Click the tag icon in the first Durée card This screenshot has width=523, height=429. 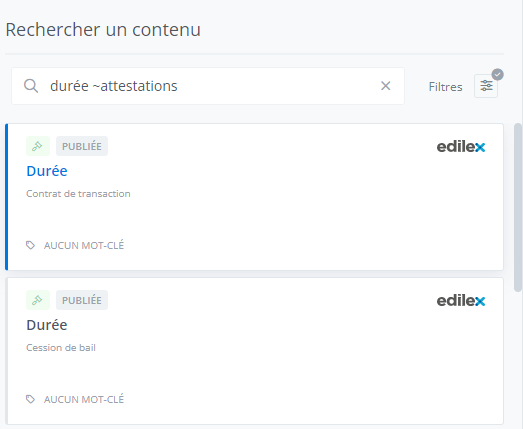point(30,245)
